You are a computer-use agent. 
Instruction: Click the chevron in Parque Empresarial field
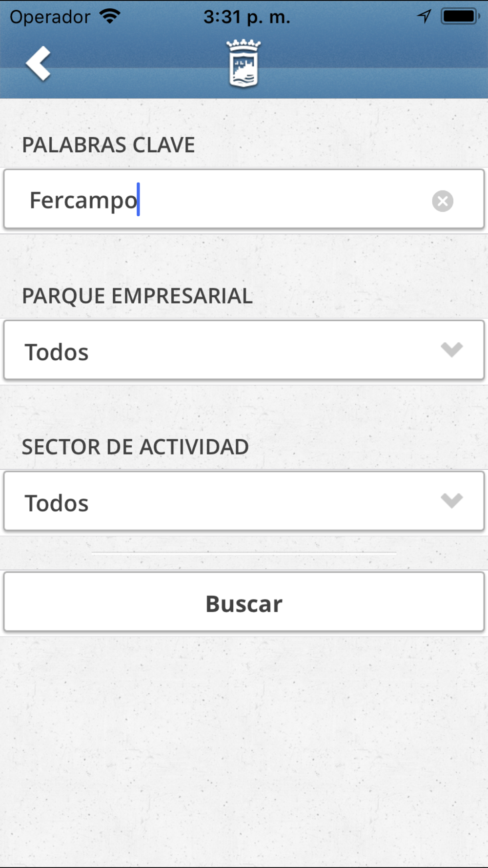pos(451,350)
